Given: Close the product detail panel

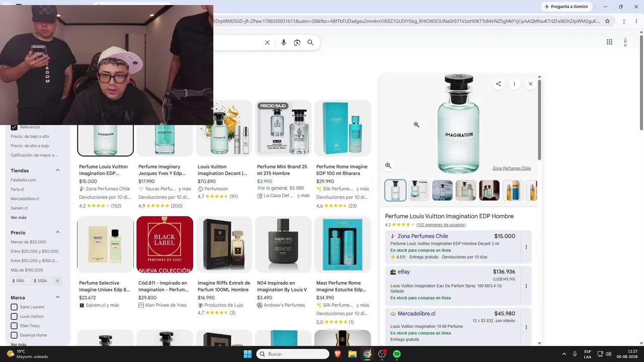Looking at the screenshot, I should (530, 84).
